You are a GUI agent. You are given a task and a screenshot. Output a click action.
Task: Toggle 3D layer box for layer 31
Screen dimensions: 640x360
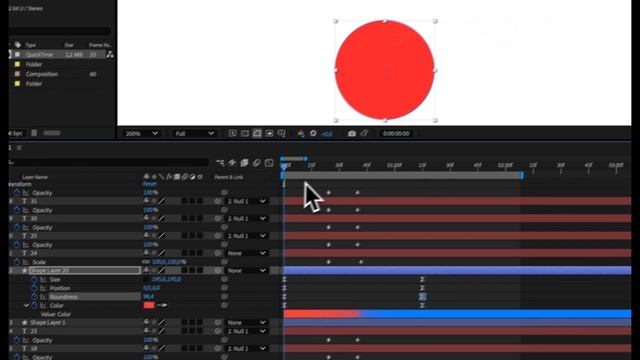pos(200,201)
